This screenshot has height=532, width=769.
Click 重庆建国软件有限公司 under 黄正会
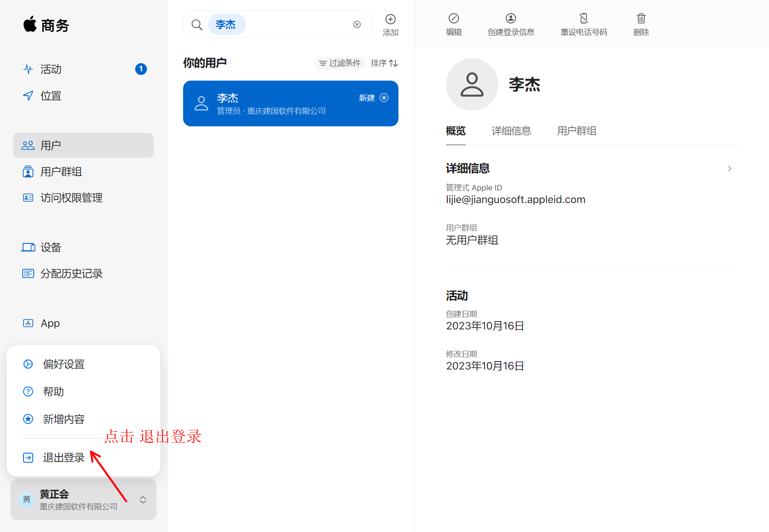click(x=78, y=507)
